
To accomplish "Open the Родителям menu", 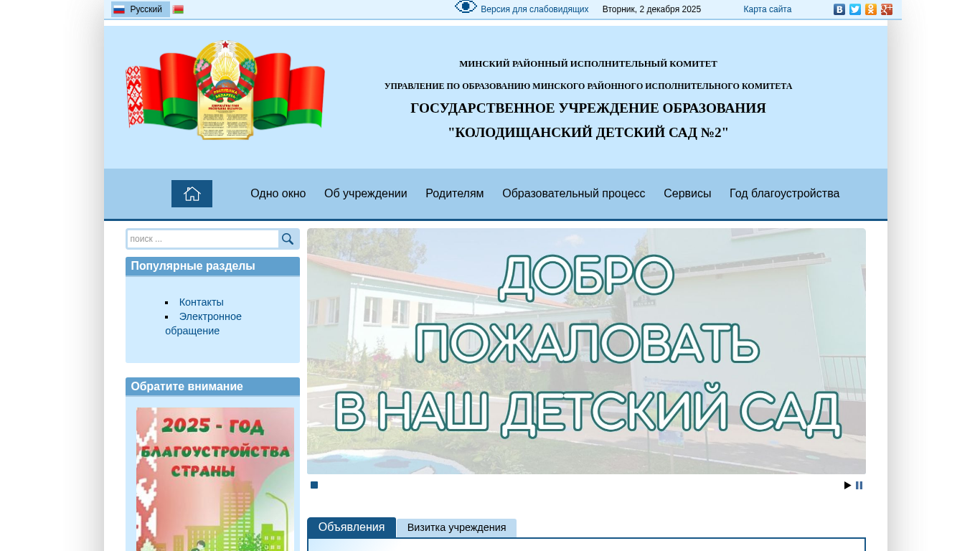I will tap(455, 194).
